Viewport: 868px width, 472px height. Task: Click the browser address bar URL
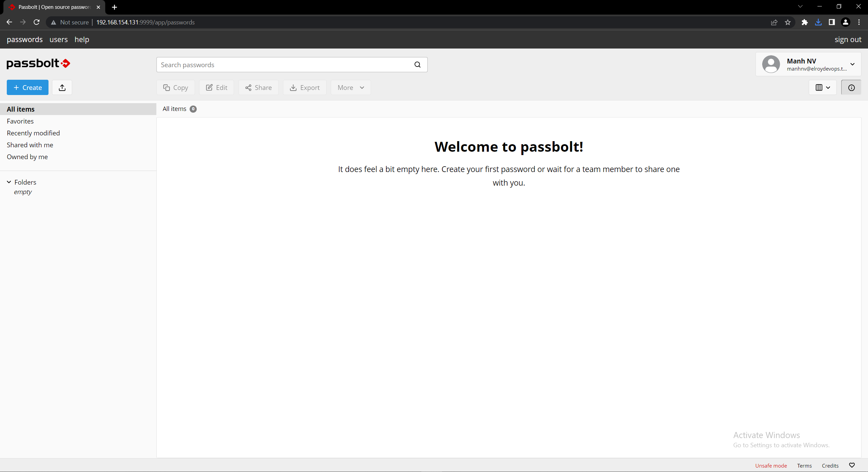pyautogui.click(x=146, y=22)
